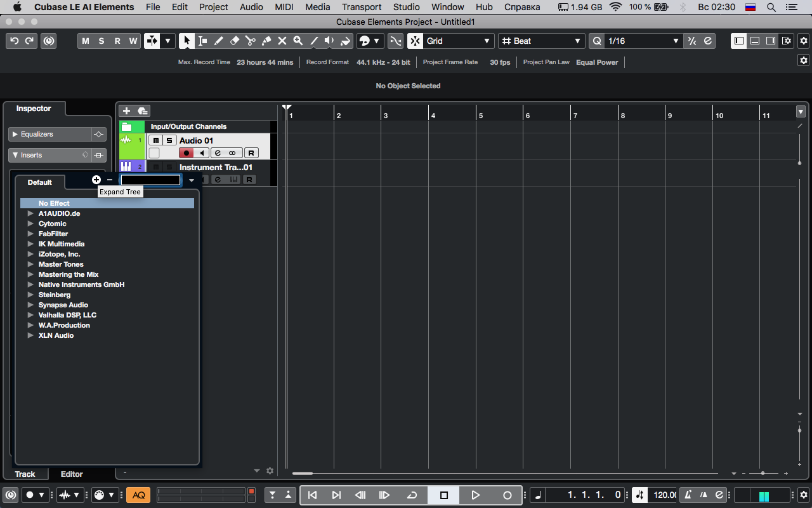Select the Split scissors tool

tap(250, 41)
